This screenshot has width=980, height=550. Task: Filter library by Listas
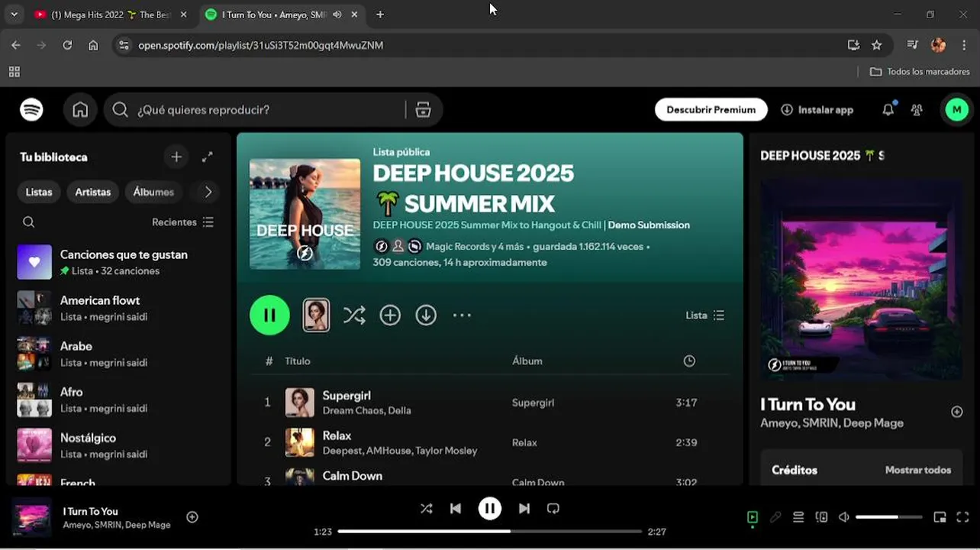[x=39, y=192]
